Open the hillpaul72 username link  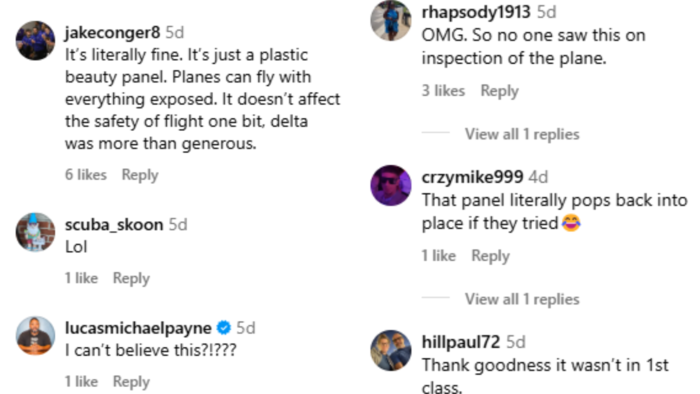(461, 342)
